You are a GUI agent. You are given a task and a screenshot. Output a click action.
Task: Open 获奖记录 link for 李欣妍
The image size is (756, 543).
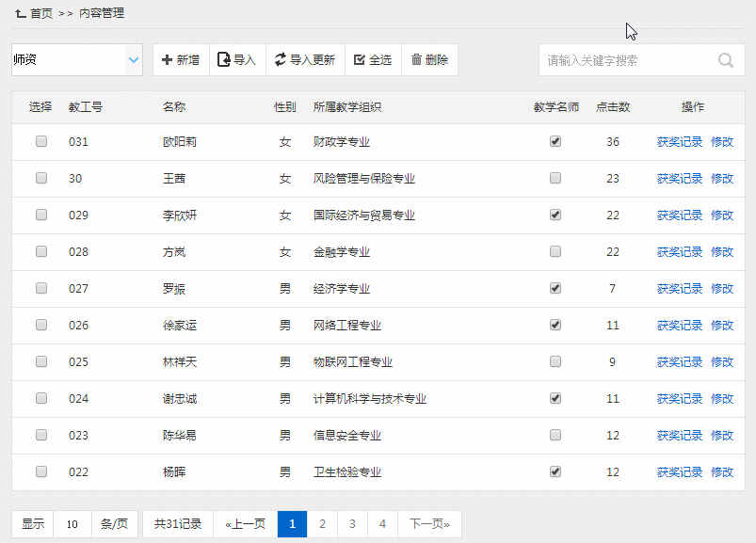pyautogui.click(x=679, y=215)
